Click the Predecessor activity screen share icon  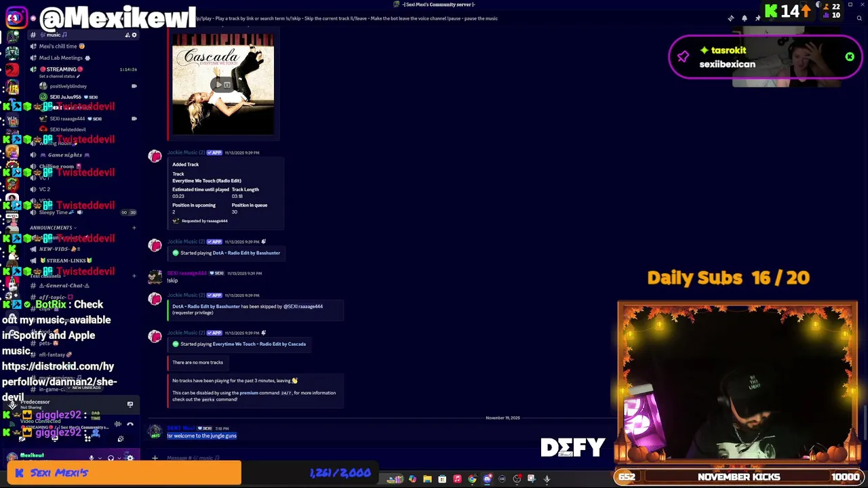coord(130,404)
